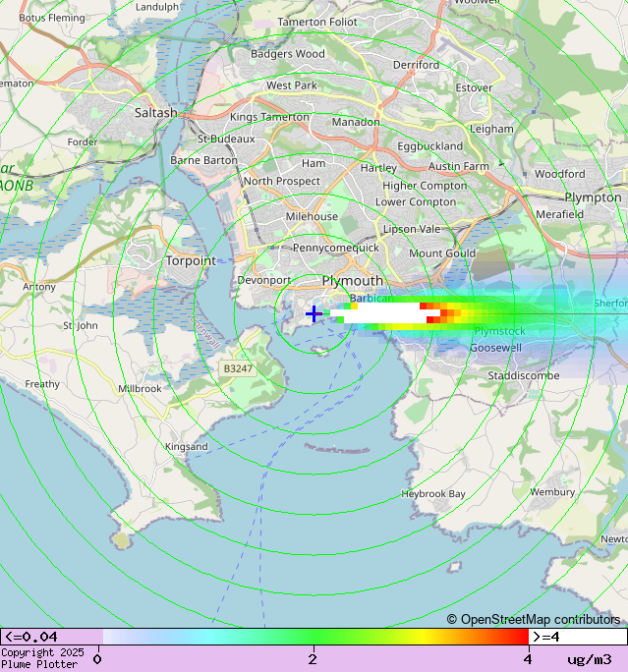Click the Torpoint label on map
This screenshot has width=628, height=672.
pos(191,260)
